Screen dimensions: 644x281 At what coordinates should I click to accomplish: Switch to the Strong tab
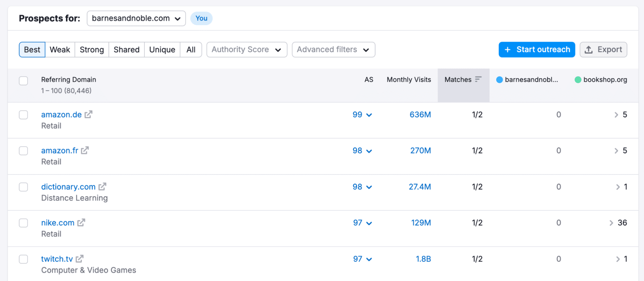(92, 50)
